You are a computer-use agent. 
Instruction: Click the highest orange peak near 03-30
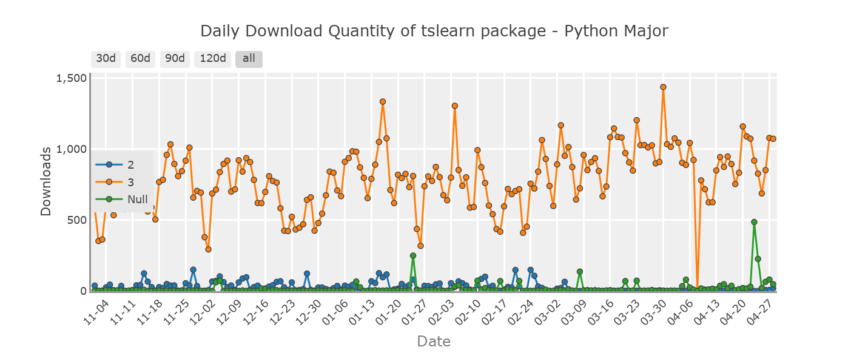pos(662,87)
